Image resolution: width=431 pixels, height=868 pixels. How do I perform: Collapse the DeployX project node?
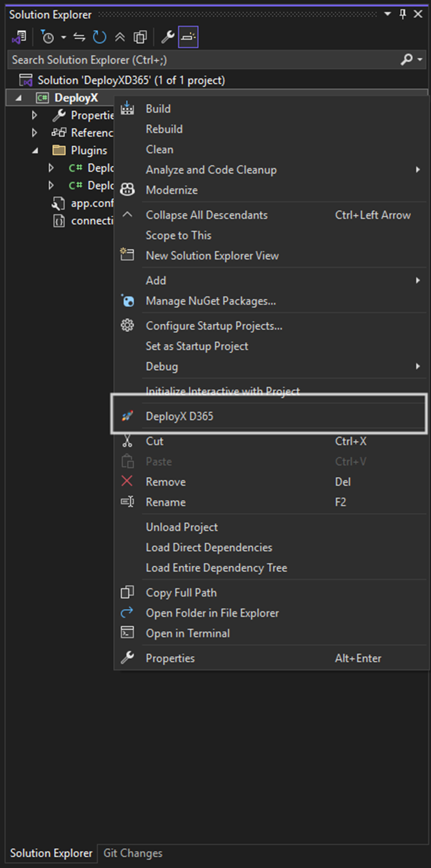click(x=17, y=98)
